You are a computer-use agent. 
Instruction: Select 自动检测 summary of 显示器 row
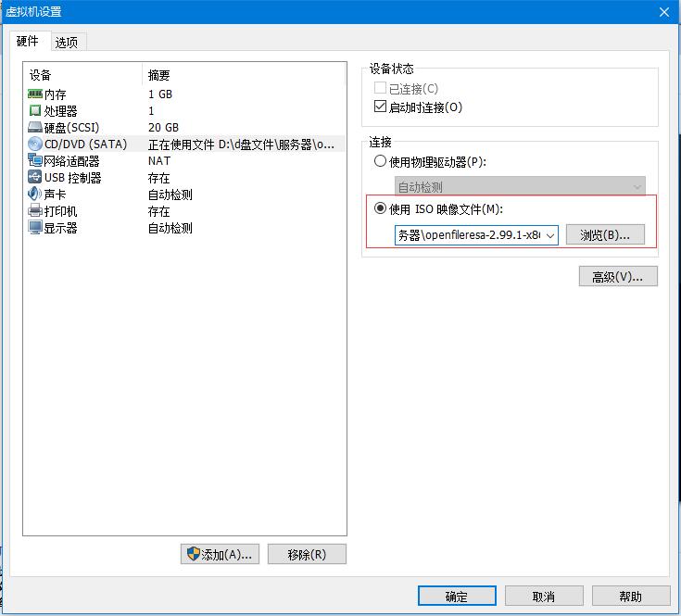170,228
